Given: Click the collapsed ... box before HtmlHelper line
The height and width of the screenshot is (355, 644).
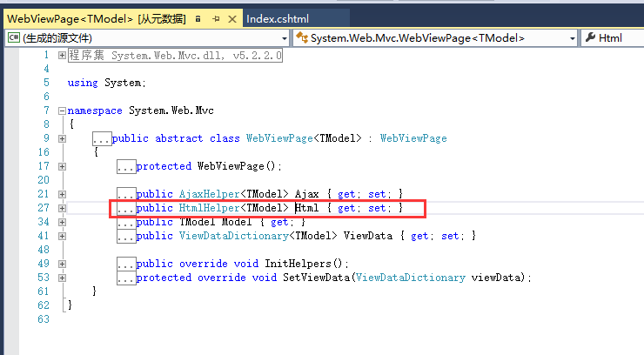Looking at the screenshot, I should 126,209.
